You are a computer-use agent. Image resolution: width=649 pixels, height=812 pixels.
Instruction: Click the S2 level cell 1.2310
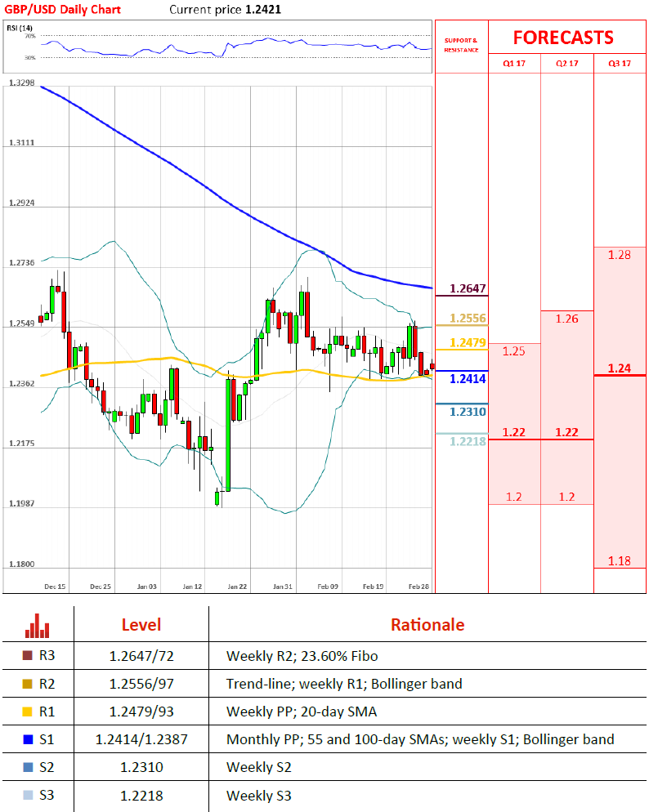click(141, 767)
